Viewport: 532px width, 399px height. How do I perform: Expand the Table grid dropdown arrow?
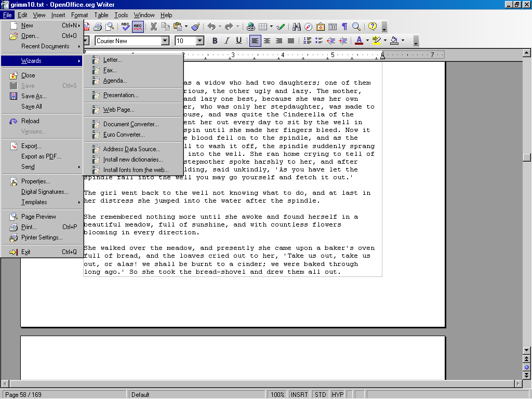click(x=271, y=26)
